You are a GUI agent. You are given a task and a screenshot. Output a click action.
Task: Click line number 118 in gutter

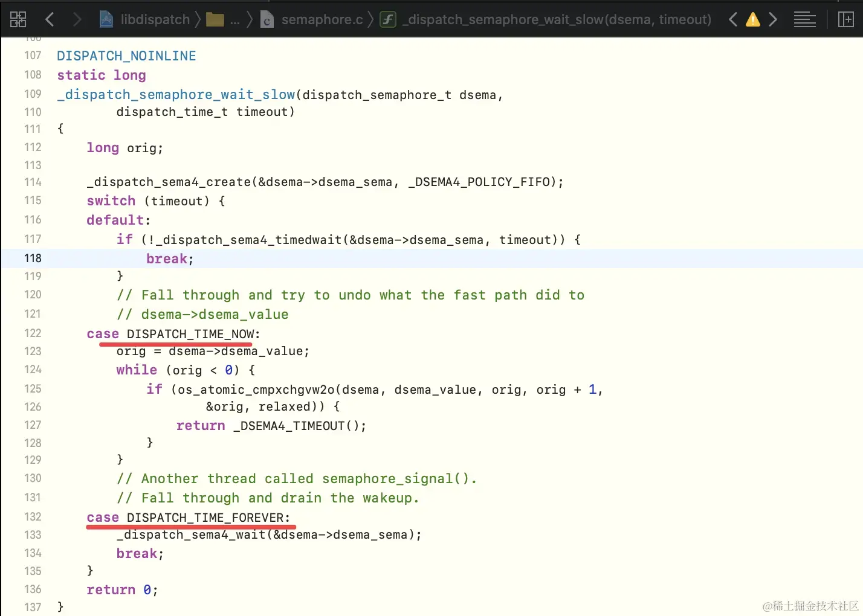(33, 258)
